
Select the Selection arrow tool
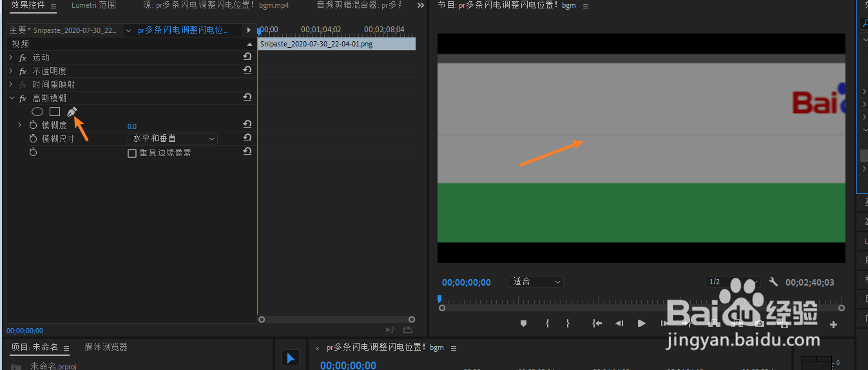click(291, 358)
